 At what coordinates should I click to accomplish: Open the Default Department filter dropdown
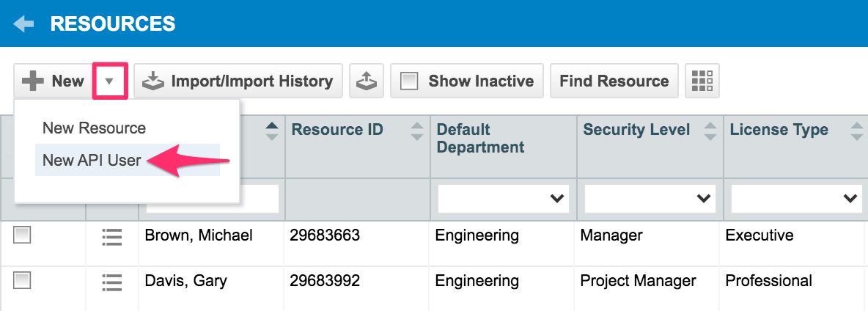(503, 199)
